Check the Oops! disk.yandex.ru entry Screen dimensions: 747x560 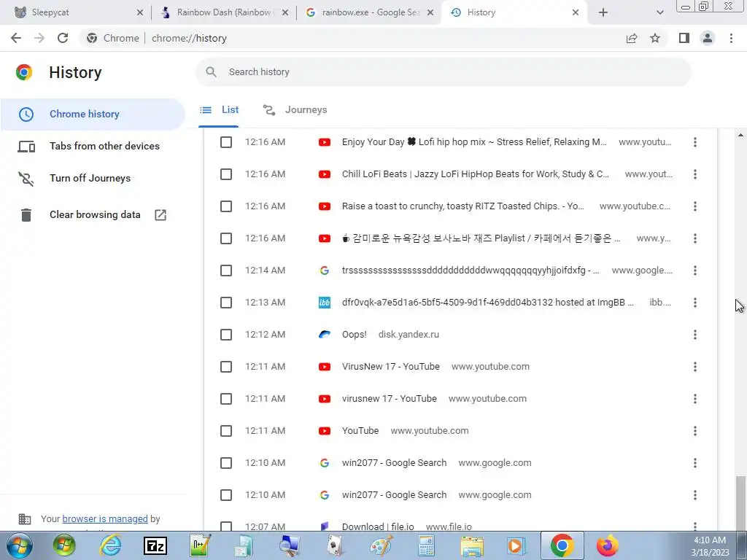(x=226, y=335)
